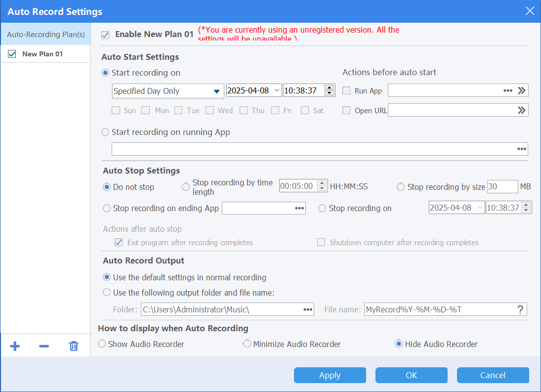Screen dimensions: 541x392
Task: Decrease the start time 10:38:37 with down arrow
Action: [330, 93]
